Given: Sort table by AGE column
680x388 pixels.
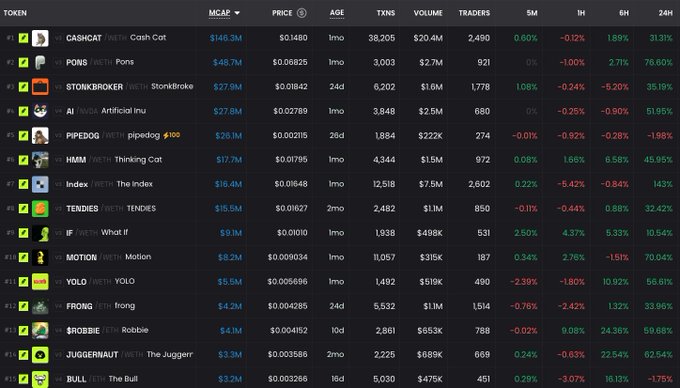Looking at the screenshot, I should (337, 13).
